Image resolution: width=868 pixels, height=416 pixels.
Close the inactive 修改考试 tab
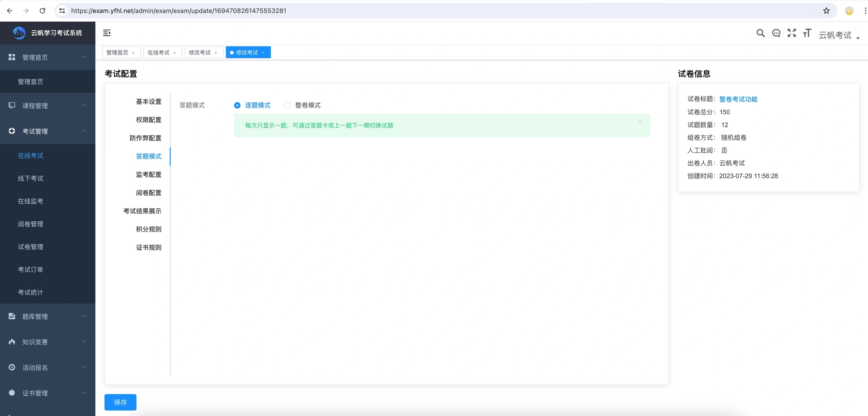coord(216,53)
